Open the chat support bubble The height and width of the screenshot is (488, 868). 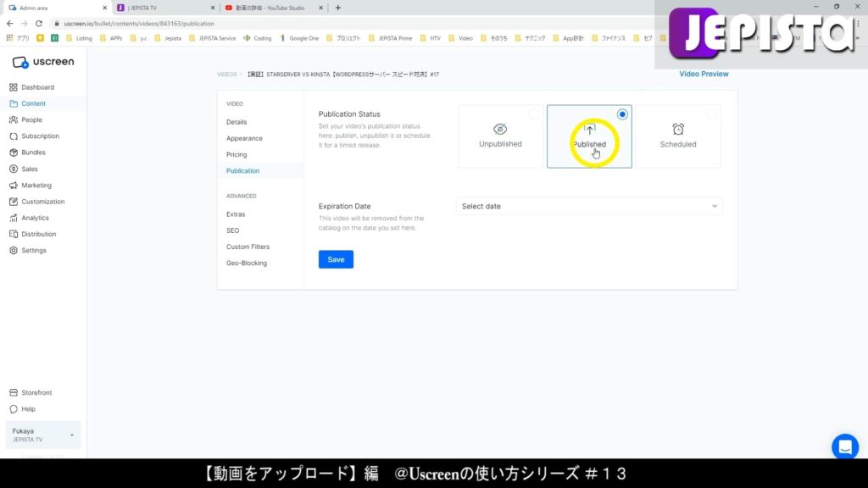click(x=845, y=446)
